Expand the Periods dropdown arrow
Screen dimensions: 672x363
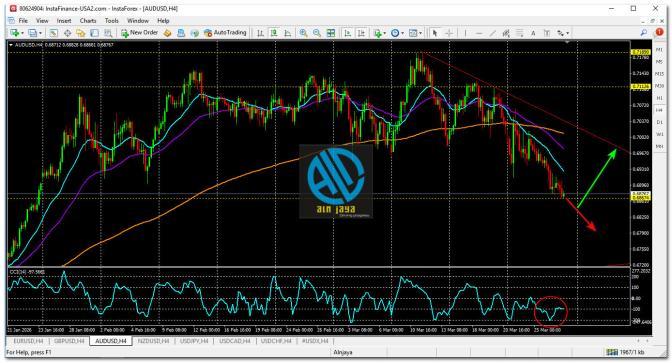pyautogui.click(x=402, y=33)
